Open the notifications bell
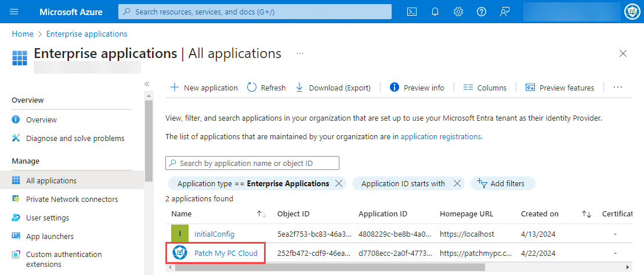The image size is (644, 275). [x=435, y=12]
